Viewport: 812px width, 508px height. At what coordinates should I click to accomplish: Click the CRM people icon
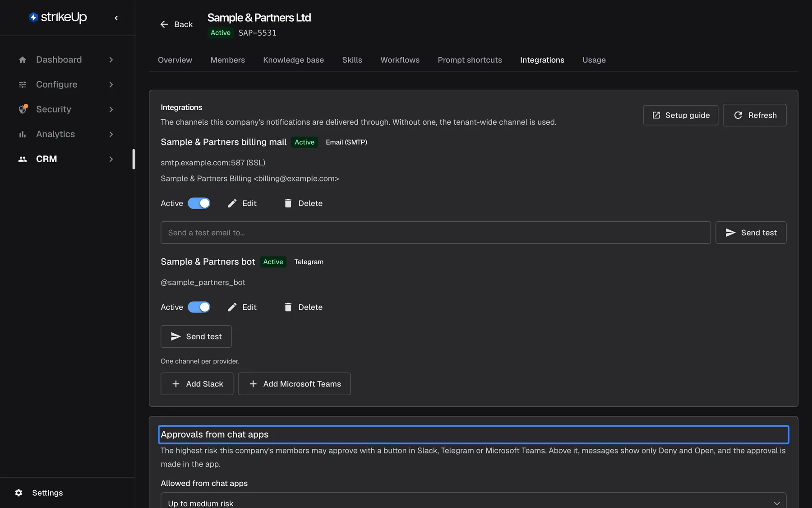pyautogui.click(x=23, y=159)
